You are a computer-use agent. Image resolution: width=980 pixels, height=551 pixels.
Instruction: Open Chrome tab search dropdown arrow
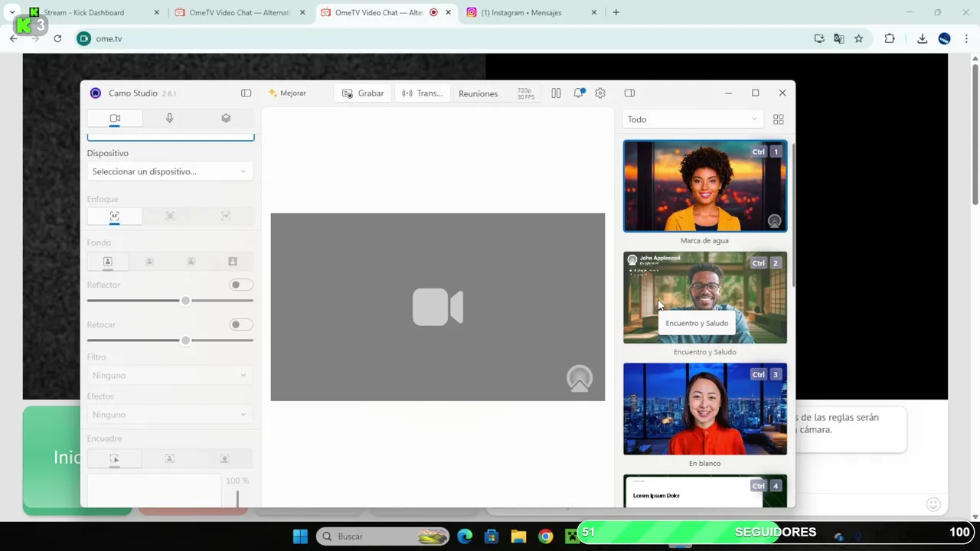tap(12, 12)
